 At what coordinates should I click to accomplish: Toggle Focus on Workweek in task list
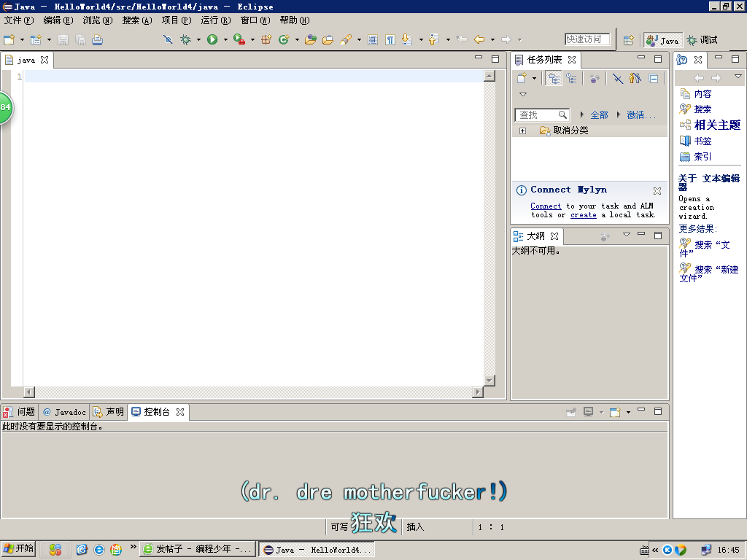595,79
